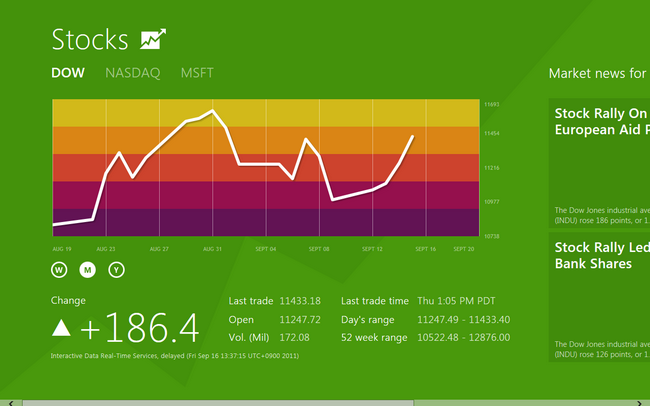This screenshot has width=650, height=406.
Task: Click the Vol. (Mil) value 172.08
Action: 294,338
